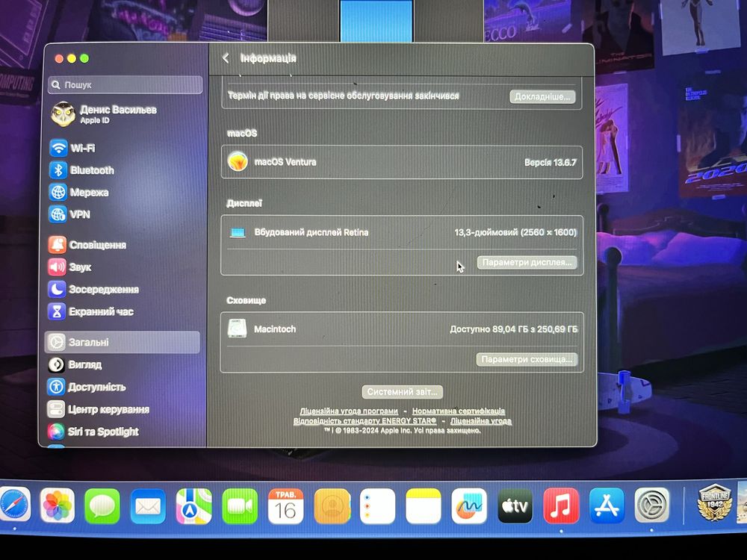Open FaceTime app in Dock
This screenshot has width=747, height=560.
[x=240, y=505]
